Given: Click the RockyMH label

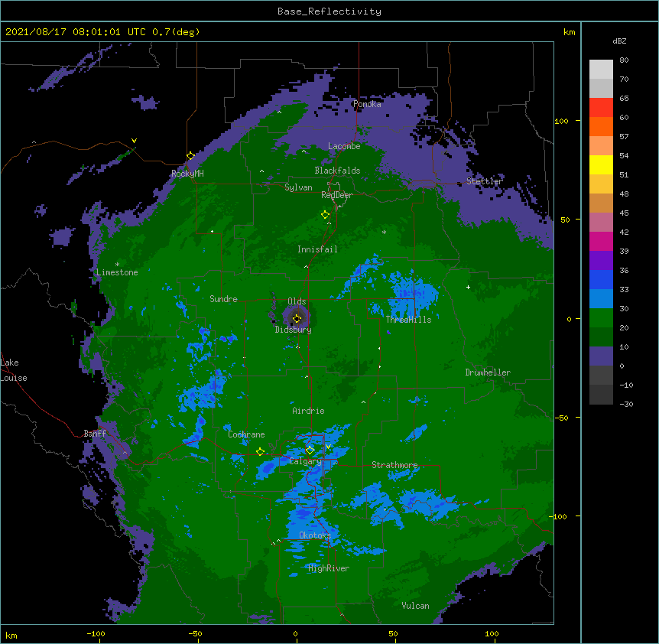Looking at the screenshot, I should (x=187, y=174).
